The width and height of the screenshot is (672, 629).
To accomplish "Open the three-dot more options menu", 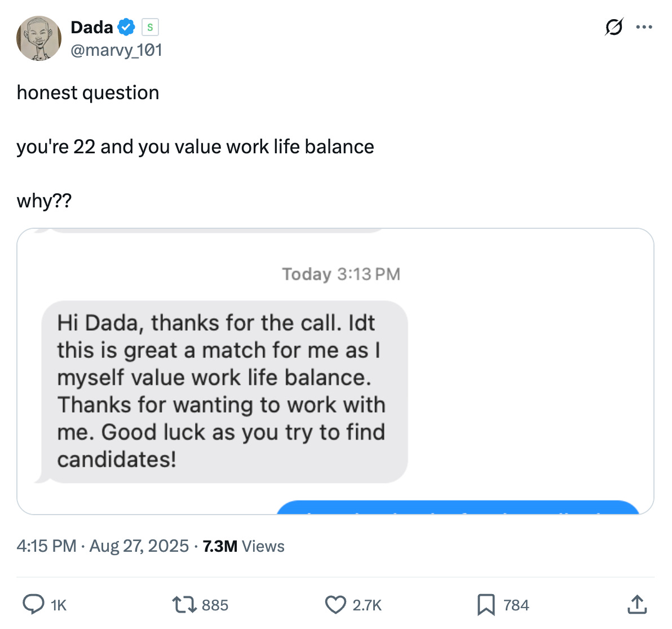I will 644,26.
